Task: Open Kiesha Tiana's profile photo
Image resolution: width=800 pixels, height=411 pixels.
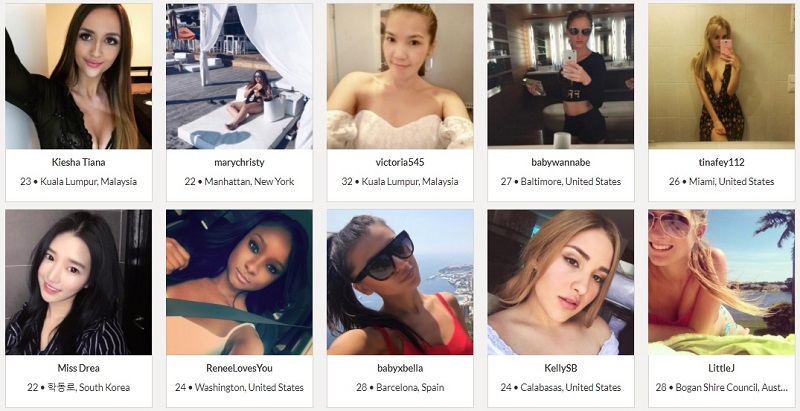Action: (79, 76)
